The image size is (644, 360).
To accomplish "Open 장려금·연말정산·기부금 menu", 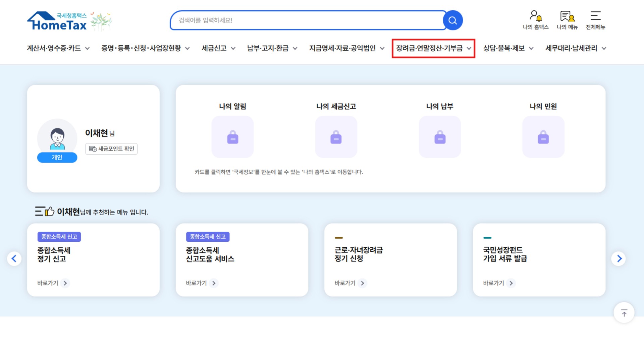I will tap(433, 48).
